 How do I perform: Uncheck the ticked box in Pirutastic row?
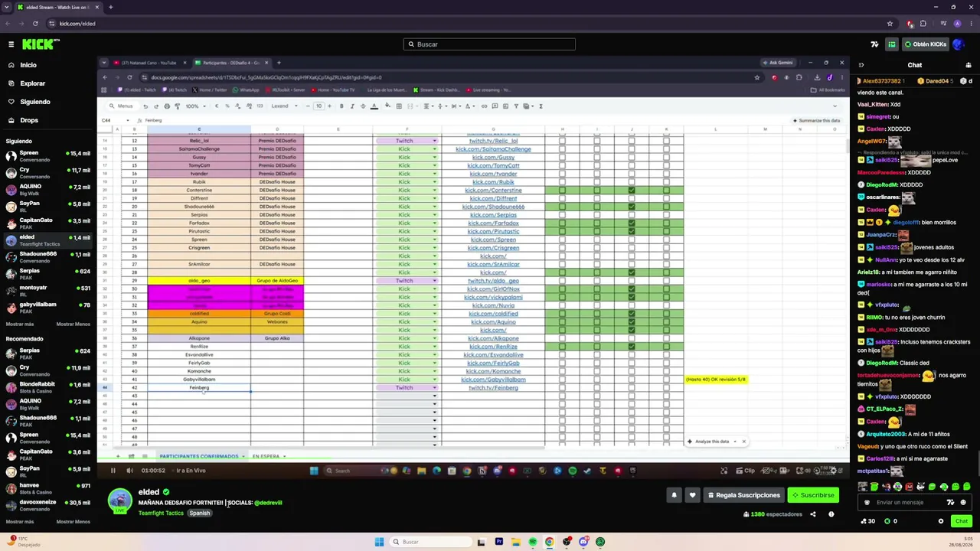(632, 231)
